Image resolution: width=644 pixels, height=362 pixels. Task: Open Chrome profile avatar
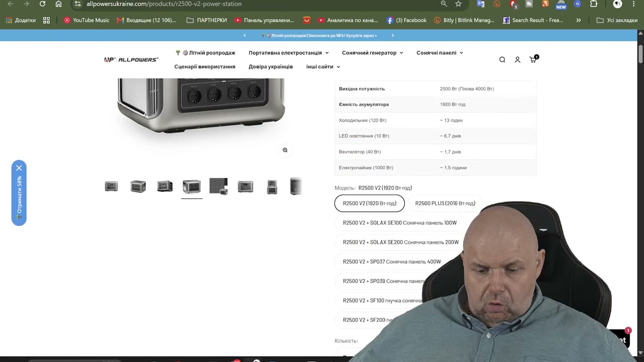pos(617,4)
